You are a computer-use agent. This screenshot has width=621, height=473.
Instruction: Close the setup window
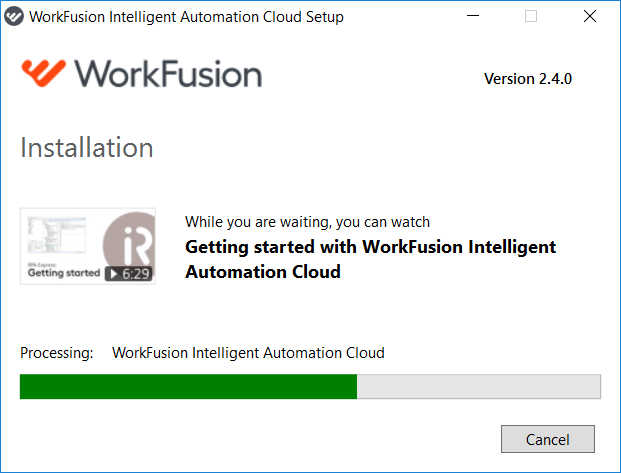[590, 16]
